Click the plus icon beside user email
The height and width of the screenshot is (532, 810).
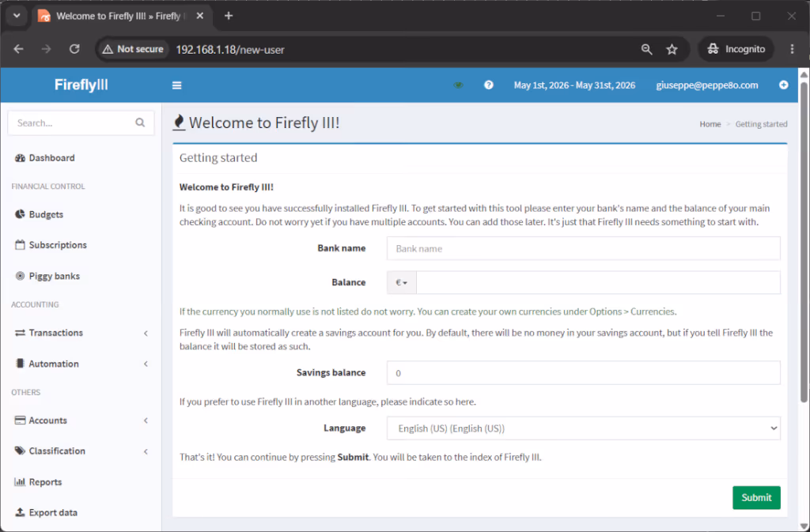(784, 85)
